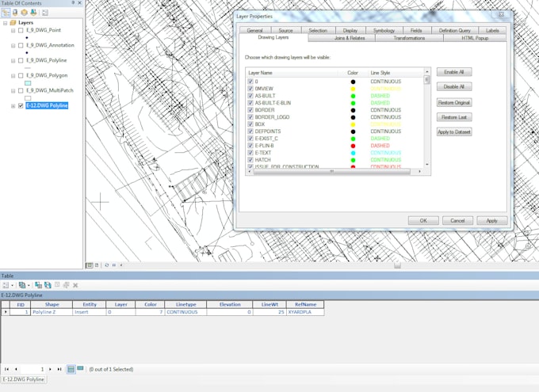The width and height of the screenshot is (539, 392).
Task: Collapse E_9_DWG_Annotation layer legend
Action: pyautogui.click(x=13, y=46)
